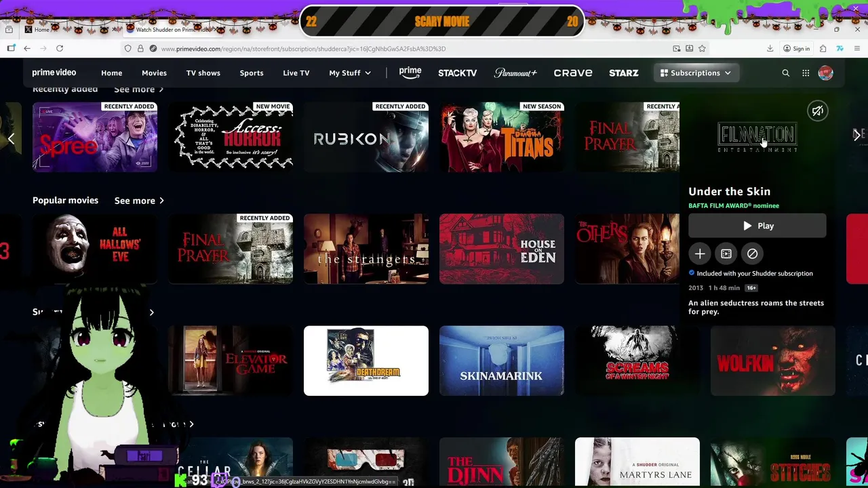Open Elevator Game thumbnail
The width and height of the screenshot is (868, 488).
point(231,361)
